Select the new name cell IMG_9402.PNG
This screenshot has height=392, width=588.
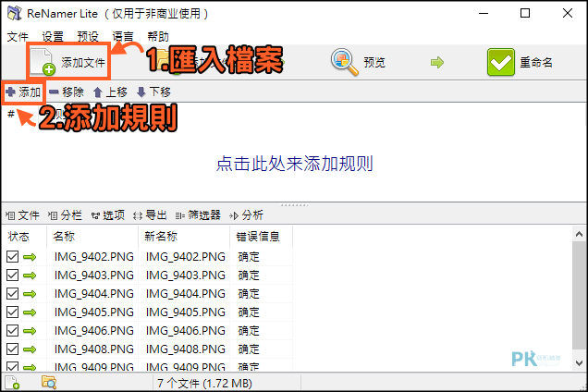point(185,257)
